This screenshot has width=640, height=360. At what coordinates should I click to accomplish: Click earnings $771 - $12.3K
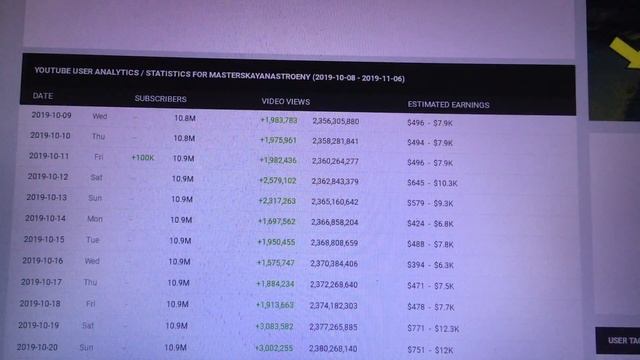tap(433, 329)
